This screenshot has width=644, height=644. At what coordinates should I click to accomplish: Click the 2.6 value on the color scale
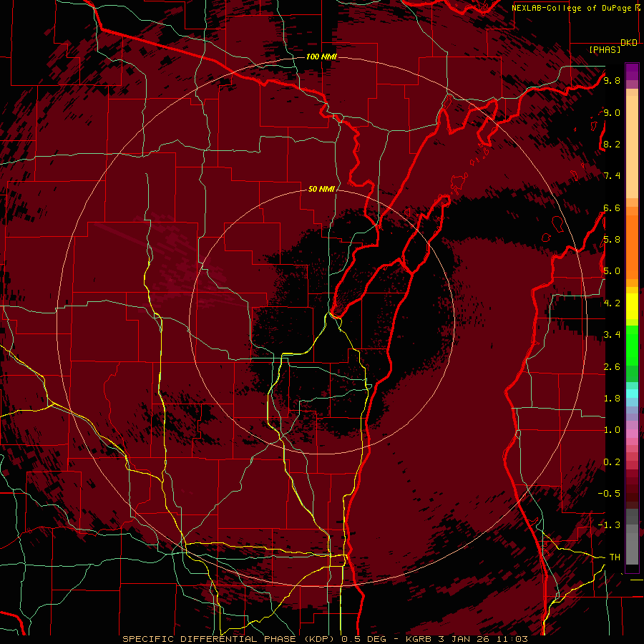tap(612, 367)
